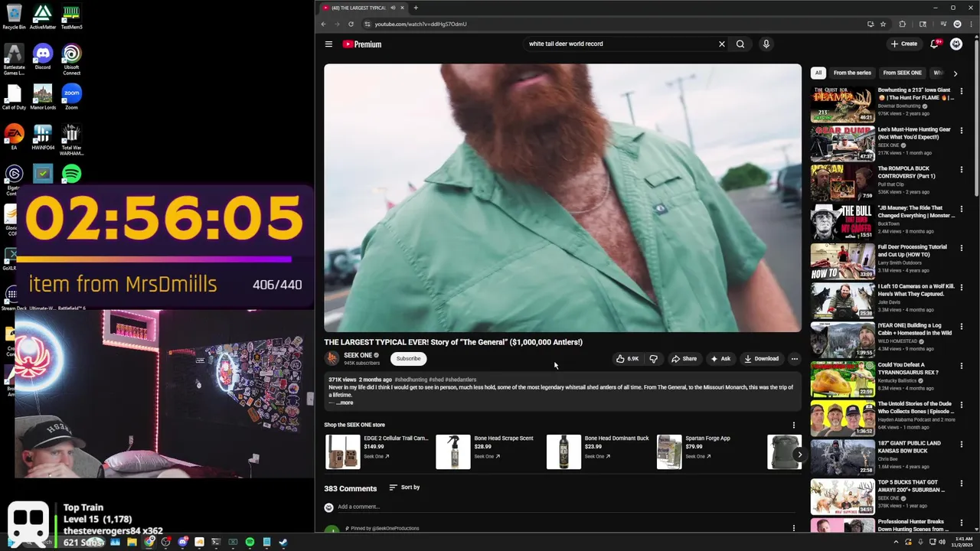Viewport: 980px width, 551px height.
Task: Bookmark this page with the star icon
Action: click(883, 24)
